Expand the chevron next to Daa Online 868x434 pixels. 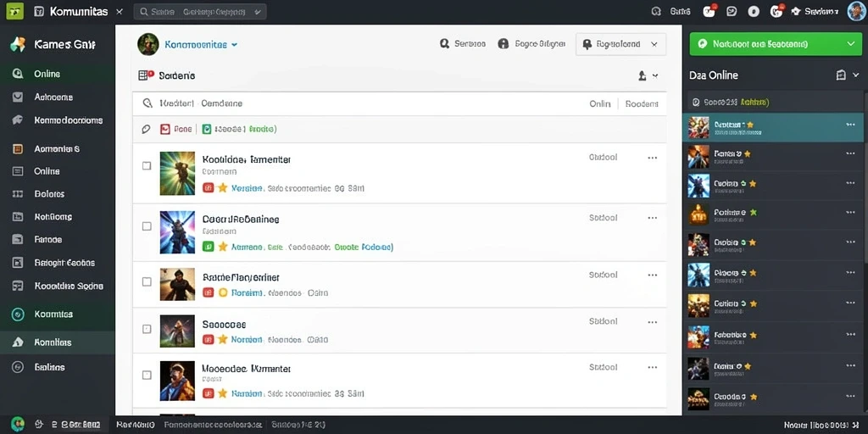[x=856, y=75]
